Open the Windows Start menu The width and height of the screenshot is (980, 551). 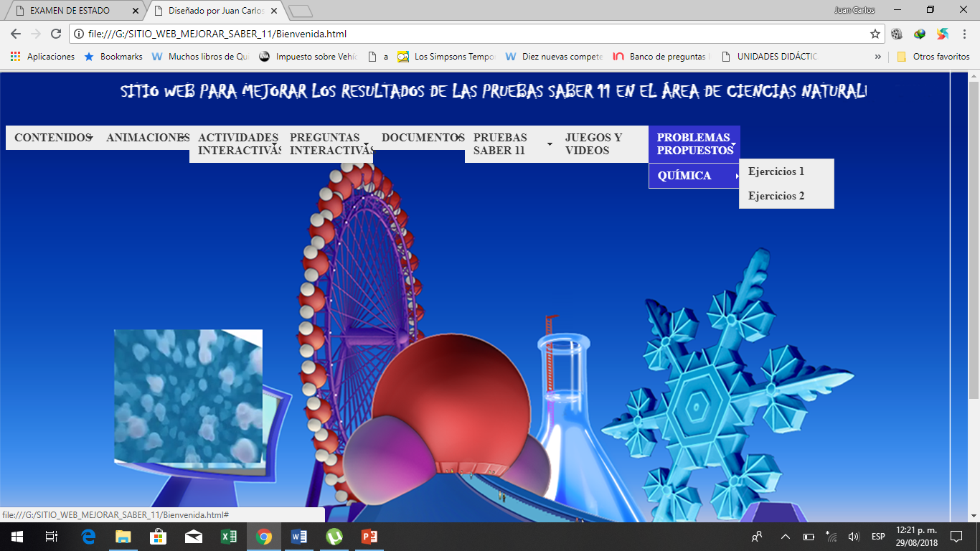17,537
